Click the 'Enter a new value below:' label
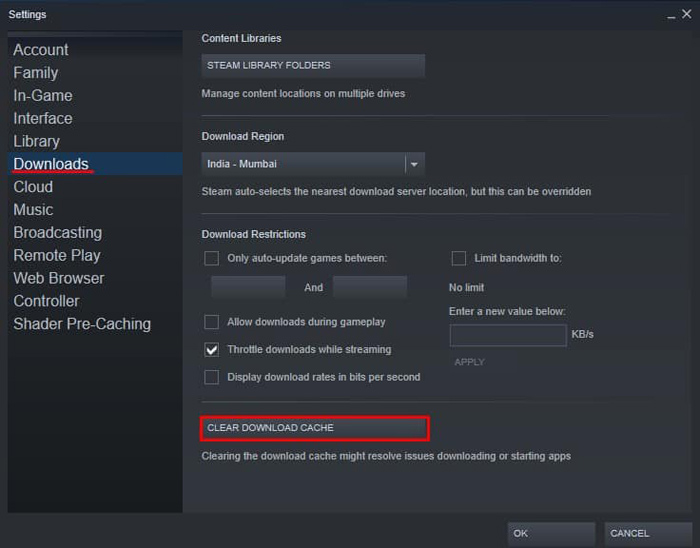700x548 pixels. [507, 311]
